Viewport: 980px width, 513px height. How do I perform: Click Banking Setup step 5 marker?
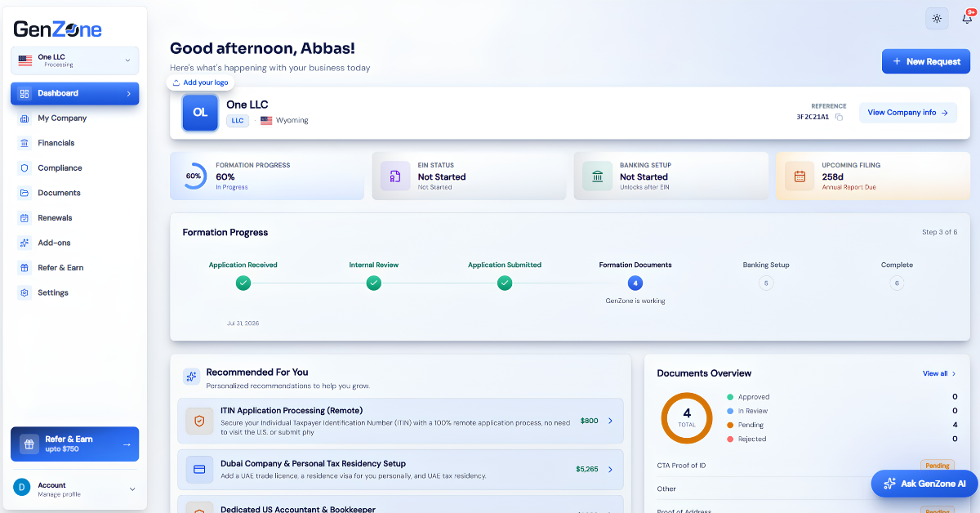(765, 283)
